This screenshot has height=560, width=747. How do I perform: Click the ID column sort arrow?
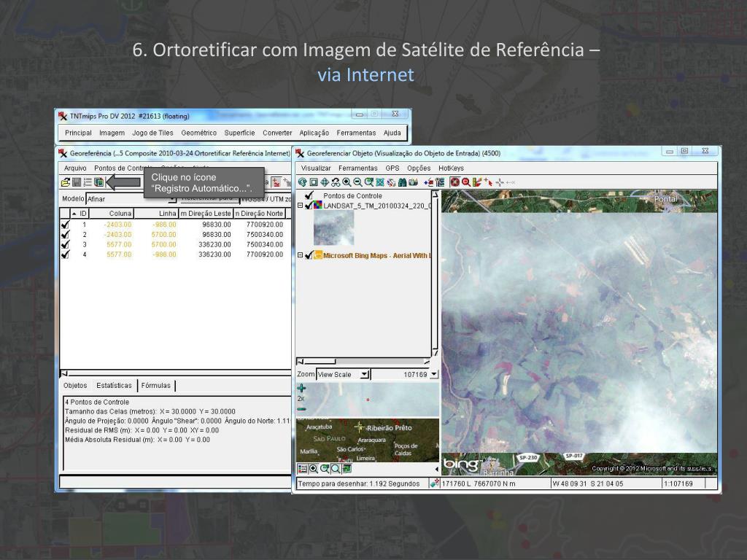(x=74, y=214)
